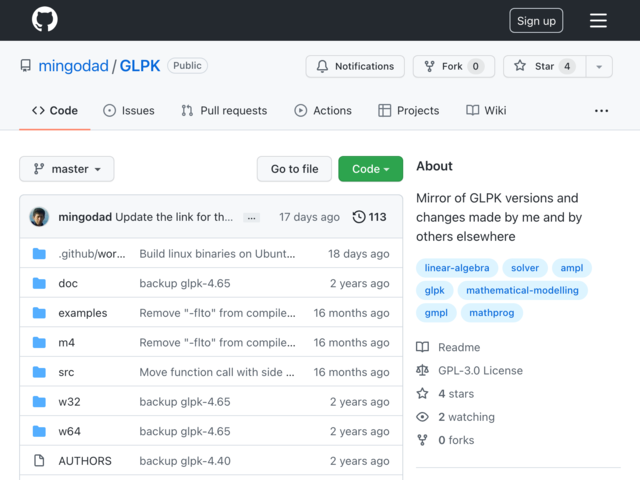
Task: Click mingodad's avatar in latest commit
Action: 39,217
